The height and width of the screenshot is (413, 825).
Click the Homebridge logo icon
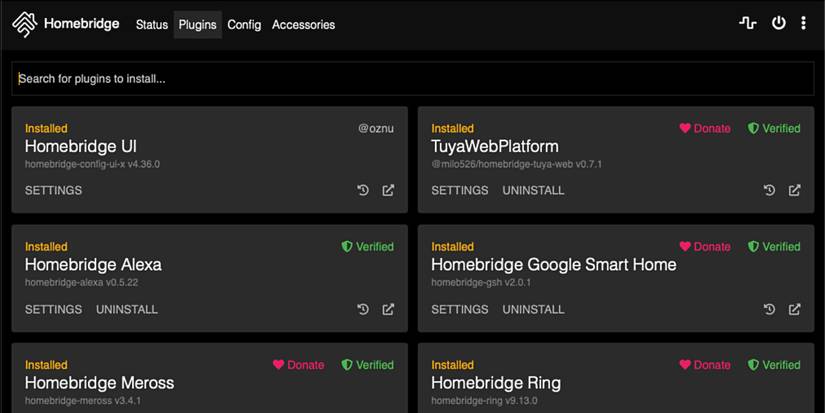point(25,24)
